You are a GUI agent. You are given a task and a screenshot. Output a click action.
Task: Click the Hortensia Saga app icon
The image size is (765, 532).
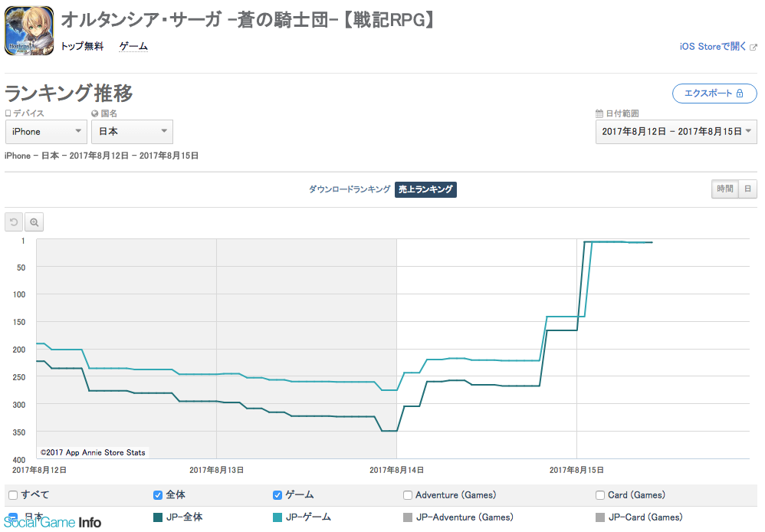pyautogui.click(x=29, y=30)
